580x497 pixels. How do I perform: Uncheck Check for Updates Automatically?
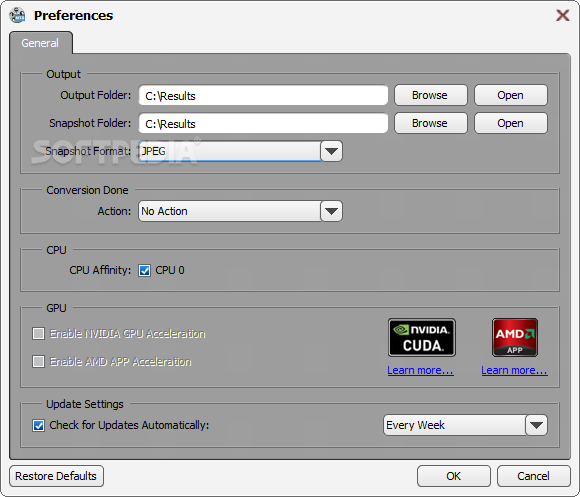point(38,425)
